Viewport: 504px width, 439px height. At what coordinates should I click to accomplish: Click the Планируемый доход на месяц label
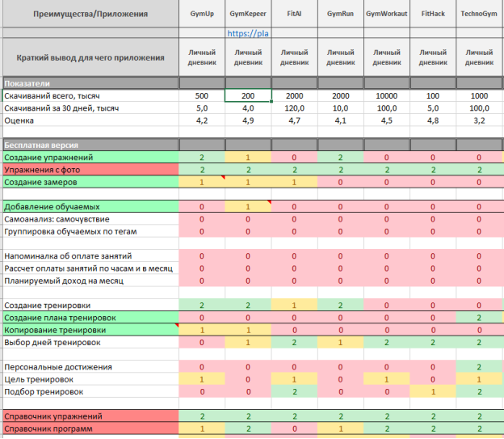pyautogui.click(x=64, y=281)
